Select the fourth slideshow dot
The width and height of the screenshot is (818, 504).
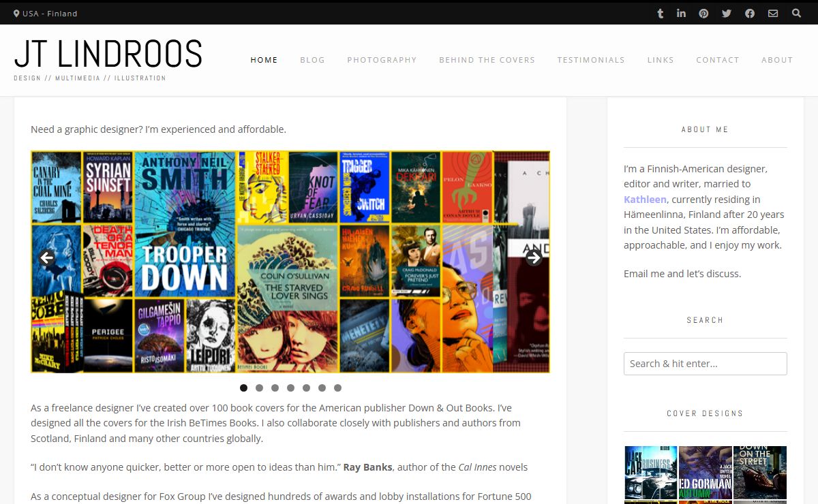290,388
